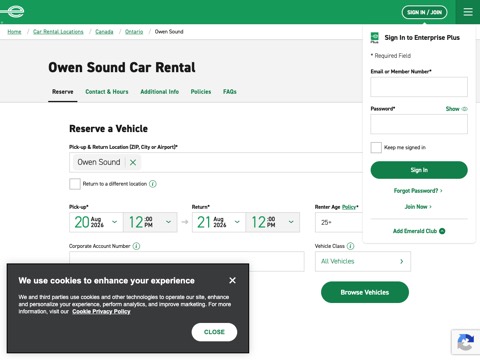The image size is (480, 360).
Task: Click the Enterprise Plus logo
Action: point(375,37)
